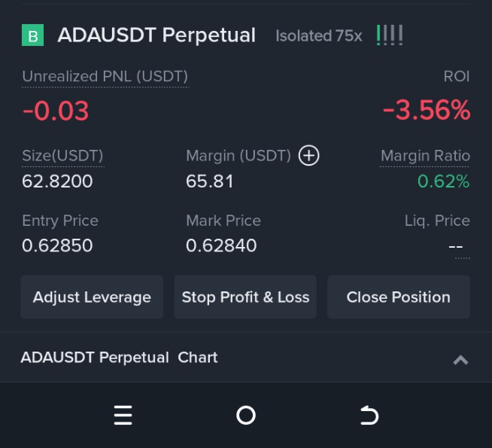Tap the ROI percentage -3.56%
Screen dimensions: 492x448
(x=427, y=111)
